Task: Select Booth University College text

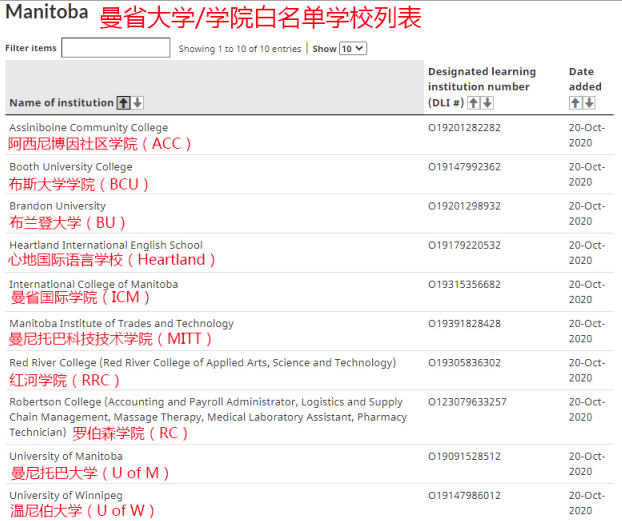Action: point(71,167)
